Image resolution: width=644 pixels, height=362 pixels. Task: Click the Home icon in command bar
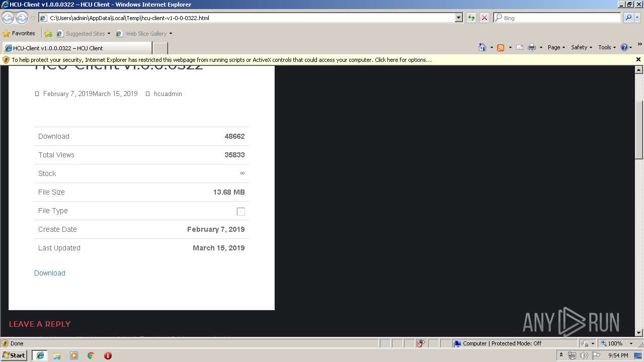point(482,47)
